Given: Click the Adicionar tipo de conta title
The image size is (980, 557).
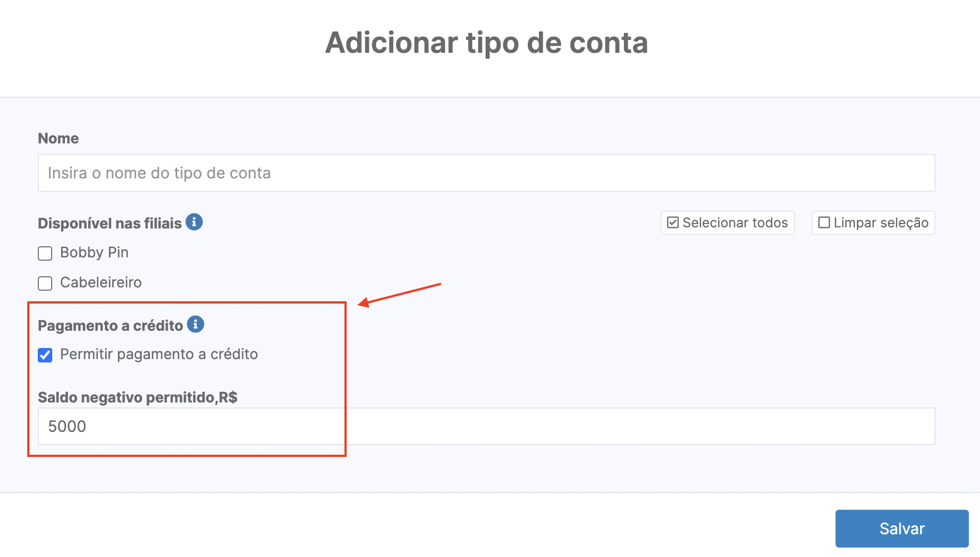Looking at the screenshot, I should pyautogui.click(x=487, y=43).
